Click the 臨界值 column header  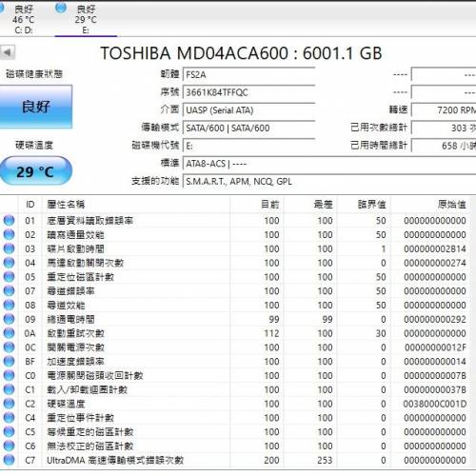pyautogui.click(x=364, y=205)
